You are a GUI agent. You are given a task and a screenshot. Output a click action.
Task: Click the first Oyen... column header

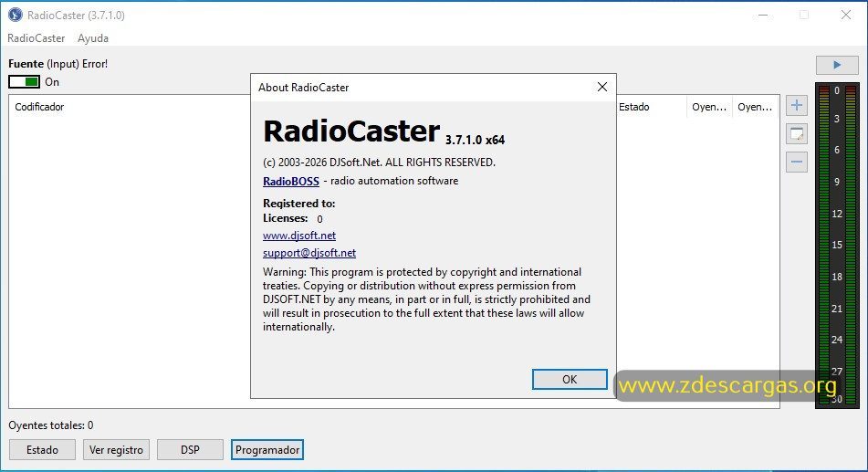(709, 107)
